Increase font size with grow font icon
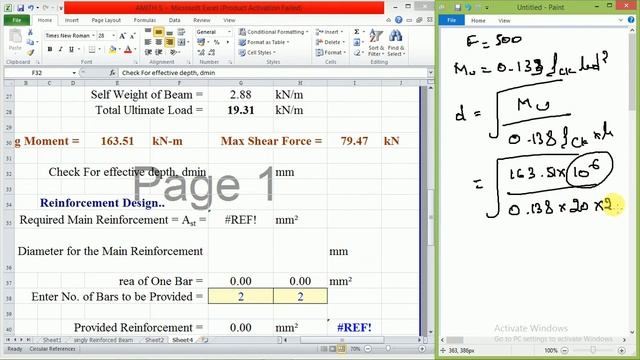The image size is (640, 360). (122, 36)
